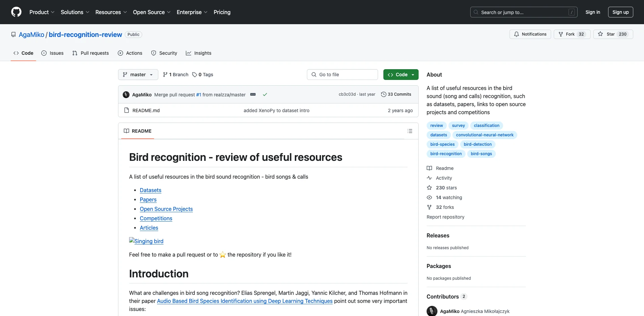Image resolution: width=644 pixels, height=316 pixels.
Task: Open the Product menu
Action: pos(42,12)
